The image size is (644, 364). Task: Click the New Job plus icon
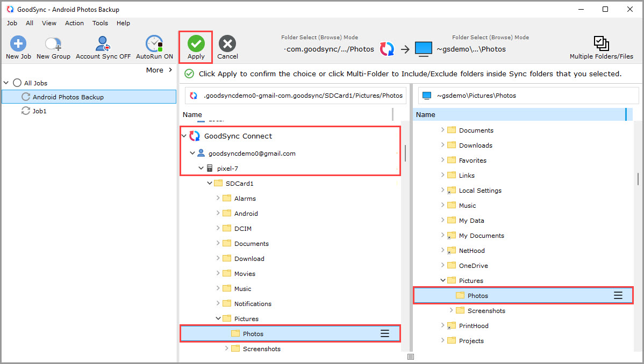(18, 43)
